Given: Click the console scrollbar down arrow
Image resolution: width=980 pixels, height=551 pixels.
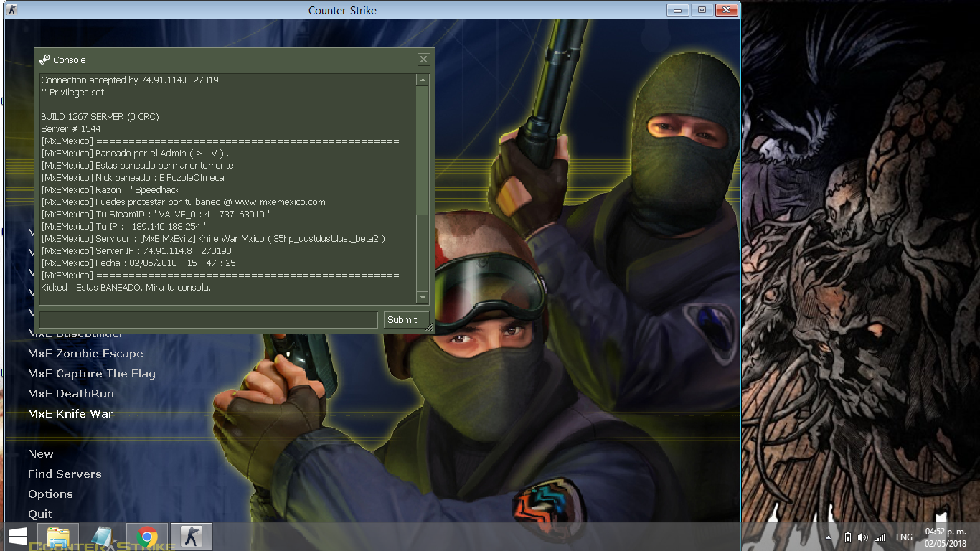Looking at the screenshot, I should click(422, 297).
